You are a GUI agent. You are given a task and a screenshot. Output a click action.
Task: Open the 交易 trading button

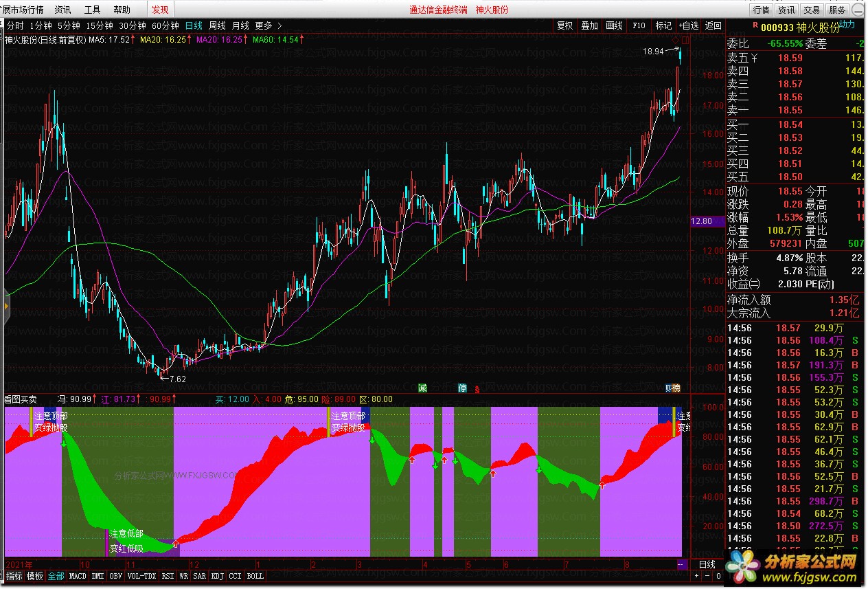tap(812, 10)
